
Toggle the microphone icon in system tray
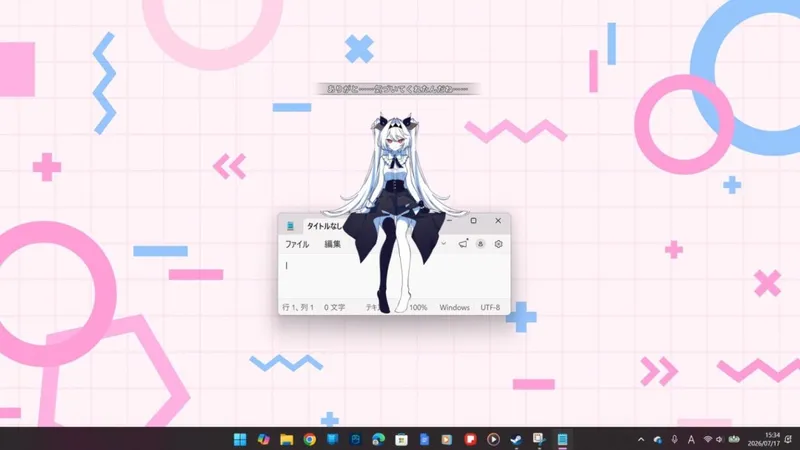click(x=674, y=439)
